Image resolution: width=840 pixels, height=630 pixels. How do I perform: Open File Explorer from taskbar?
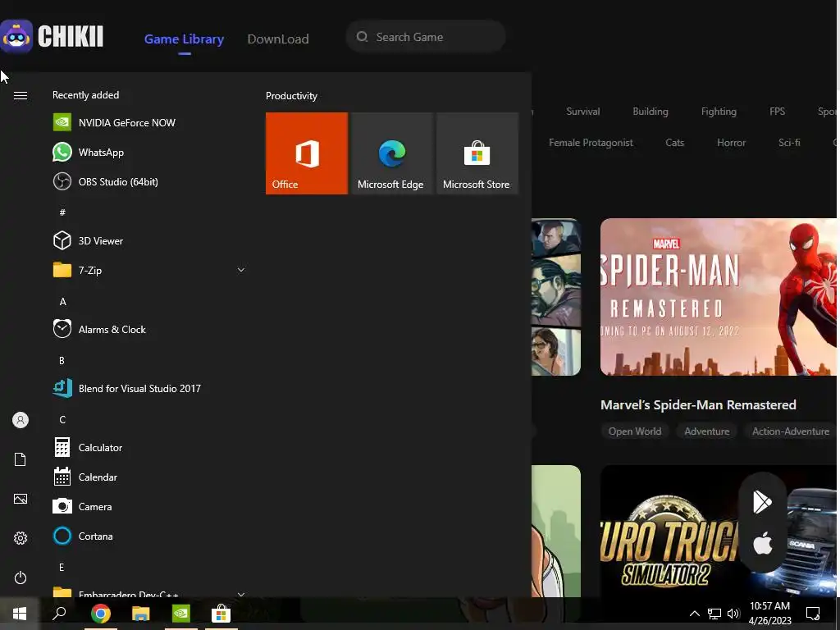click(x=140, y=614)
